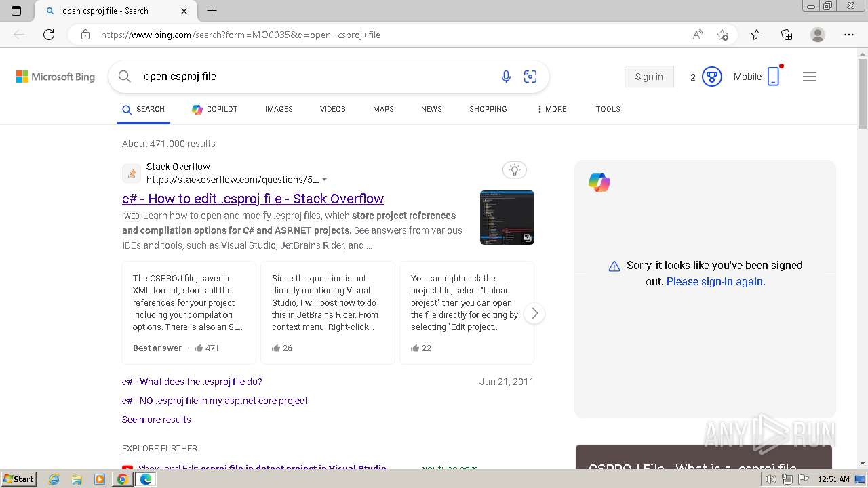868x488 pixels.
Task: Open the Favorites list icon
Action: pos(757,35)
